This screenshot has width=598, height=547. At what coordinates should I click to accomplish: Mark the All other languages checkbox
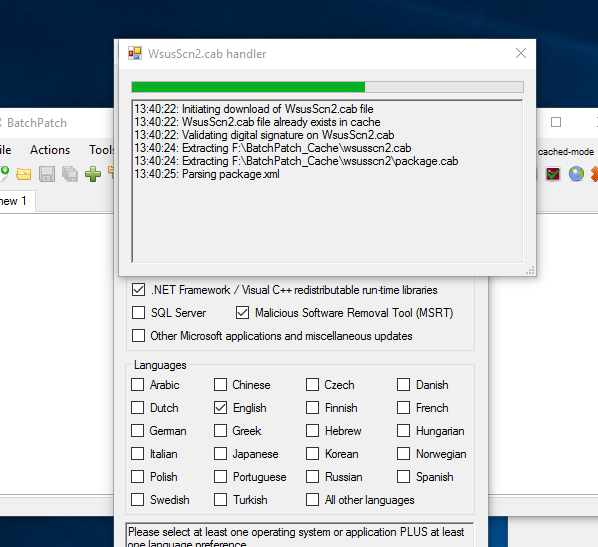coord(312,499)
